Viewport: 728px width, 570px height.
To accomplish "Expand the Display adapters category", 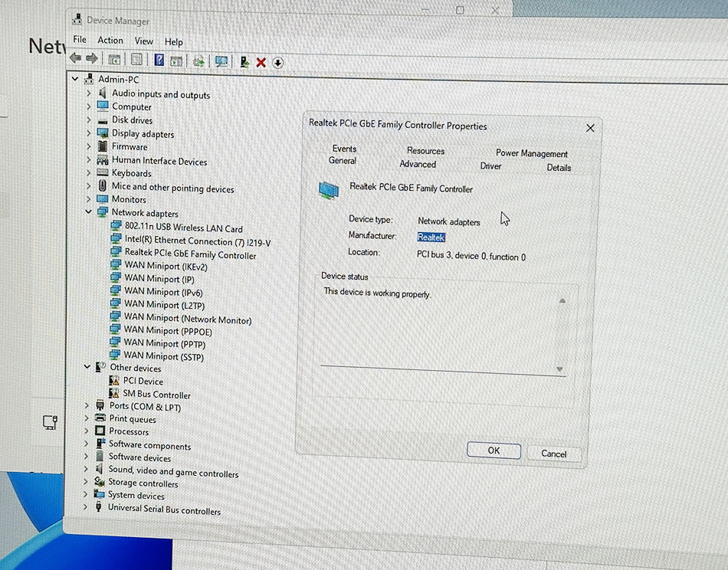I will pyautogui.click(x=89, y=133).
